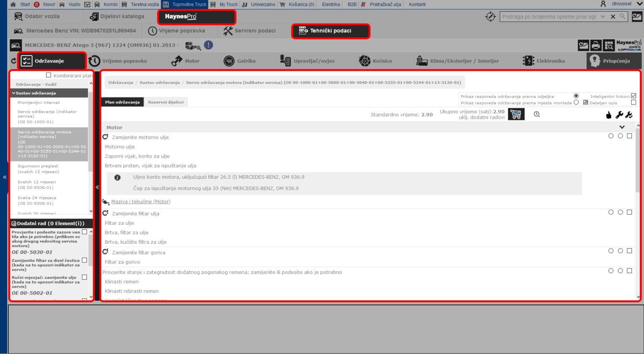Click the magnifier search icon in the search box

point(623,16)
